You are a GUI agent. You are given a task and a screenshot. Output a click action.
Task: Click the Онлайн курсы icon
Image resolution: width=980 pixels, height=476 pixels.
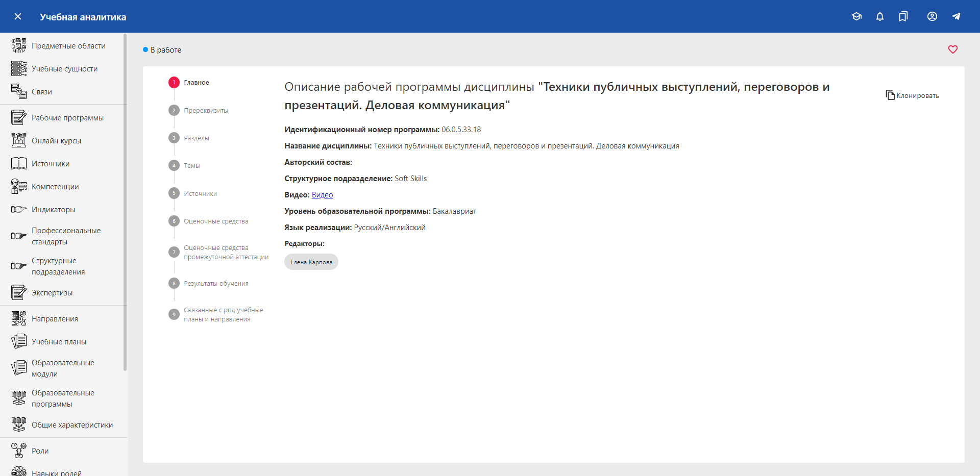coord(19,140)
